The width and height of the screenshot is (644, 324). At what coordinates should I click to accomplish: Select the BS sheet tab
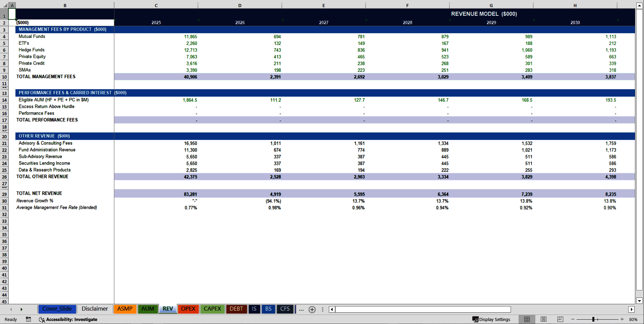click(x=268, y=309)
